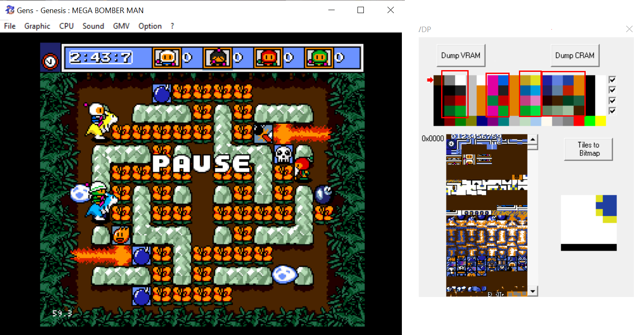Click the VRAM viewer scrollbar thumb
Viewport: 644px width, 335px height.
(533, 147)
